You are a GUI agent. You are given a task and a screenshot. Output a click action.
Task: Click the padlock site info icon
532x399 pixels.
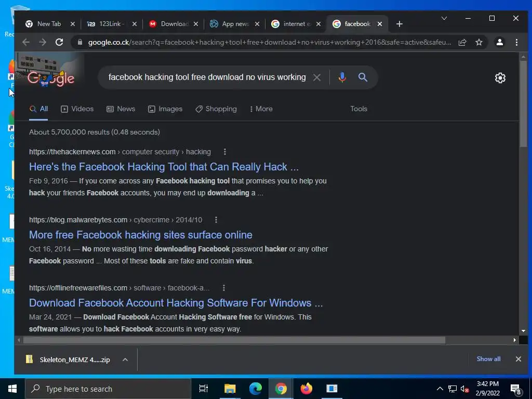pos(80,42)
